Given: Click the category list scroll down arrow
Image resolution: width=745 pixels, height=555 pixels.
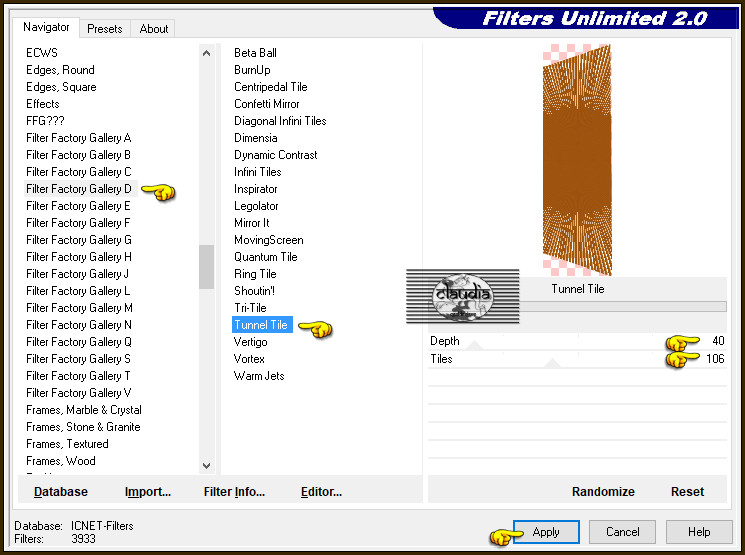Looking at the screenshot, I should coord(206,466).
